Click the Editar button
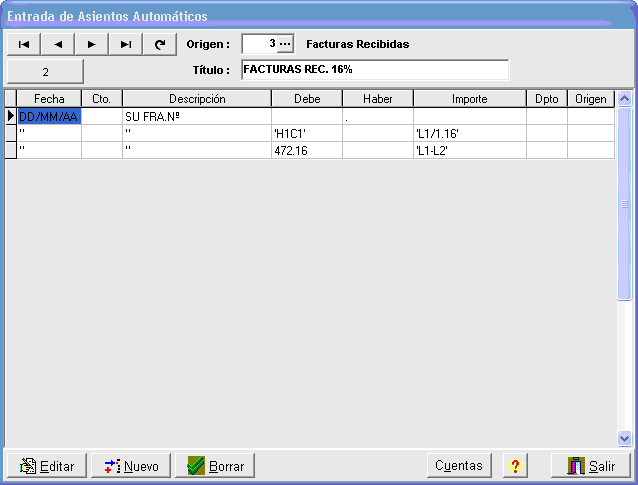 tap(47, 466)
